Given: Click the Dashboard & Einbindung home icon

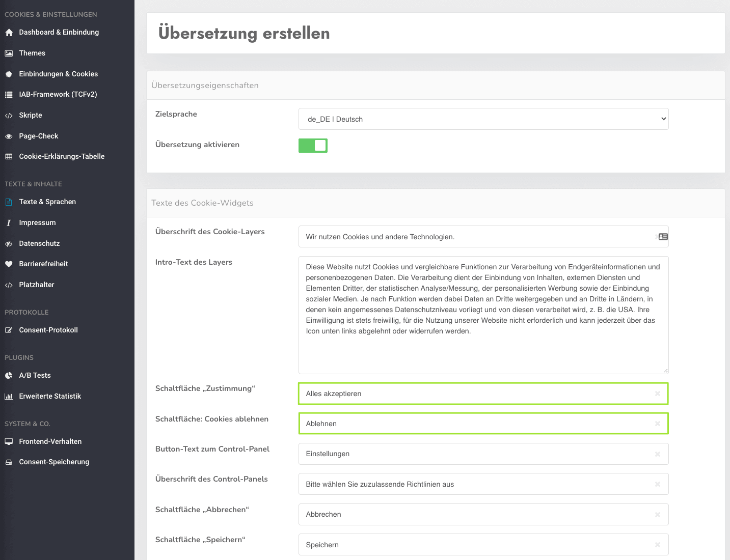Looking at the screenshot, I should pos(9,33).
